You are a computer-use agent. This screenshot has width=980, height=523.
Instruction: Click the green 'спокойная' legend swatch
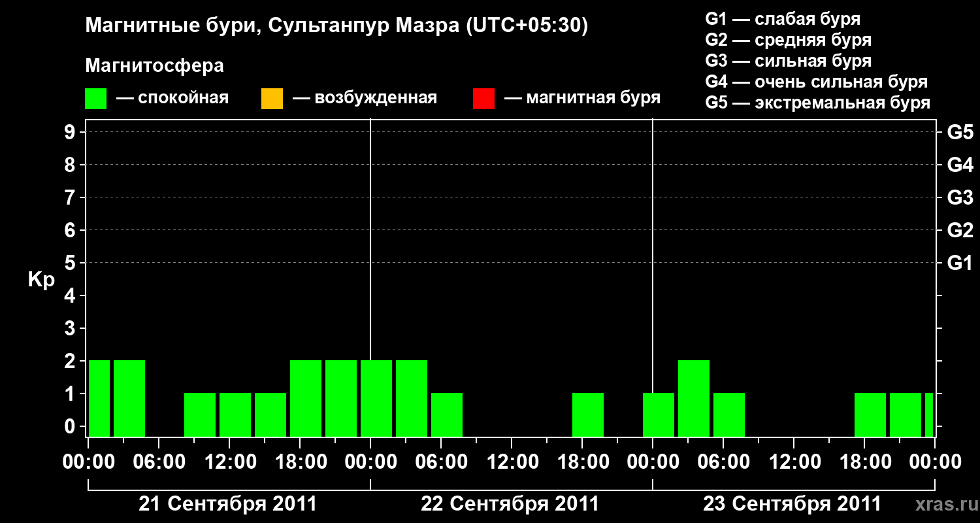click(96, 99)
